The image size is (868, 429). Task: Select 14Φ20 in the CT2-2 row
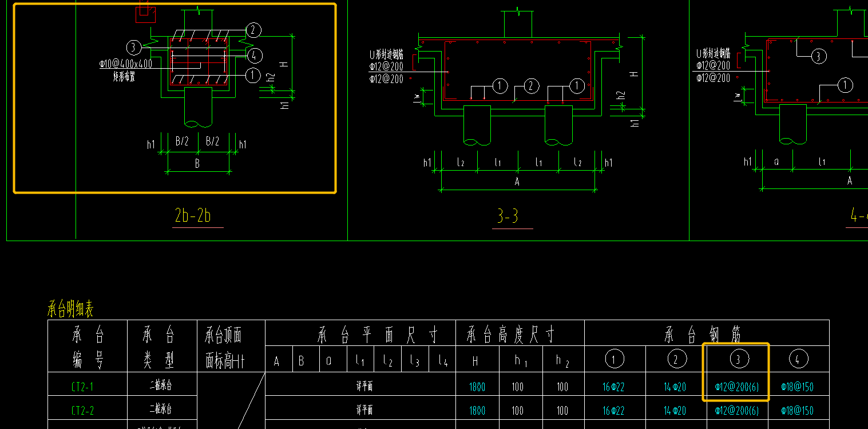pyautogui.click(x=675, y=411)
